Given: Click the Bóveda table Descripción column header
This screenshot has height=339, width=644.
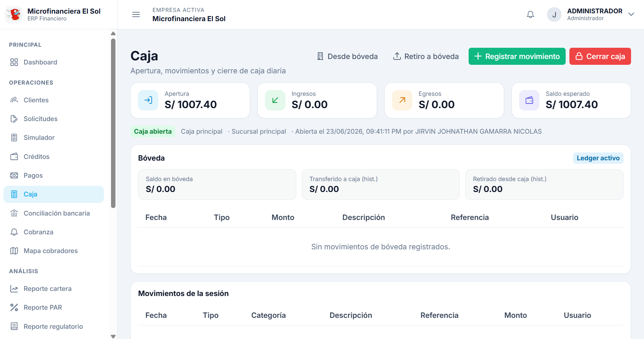Looking at the screenshot, I should (x=363, y=217).
